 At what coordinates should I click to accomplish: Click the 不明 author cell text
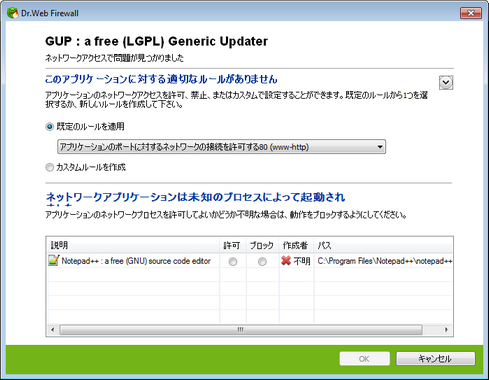click(302, 261)
